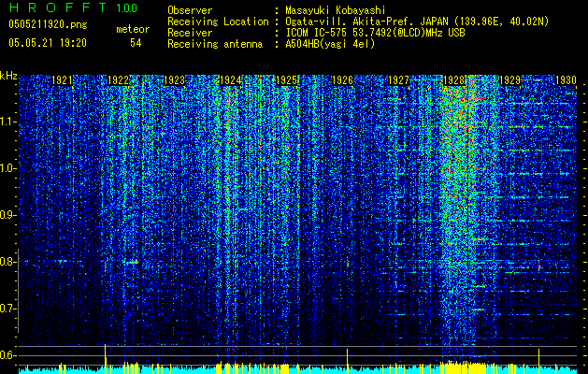Click the ICOM IC-575 receiver text
The height and width of the screenshot is (374, 588).
click(375, 34)
